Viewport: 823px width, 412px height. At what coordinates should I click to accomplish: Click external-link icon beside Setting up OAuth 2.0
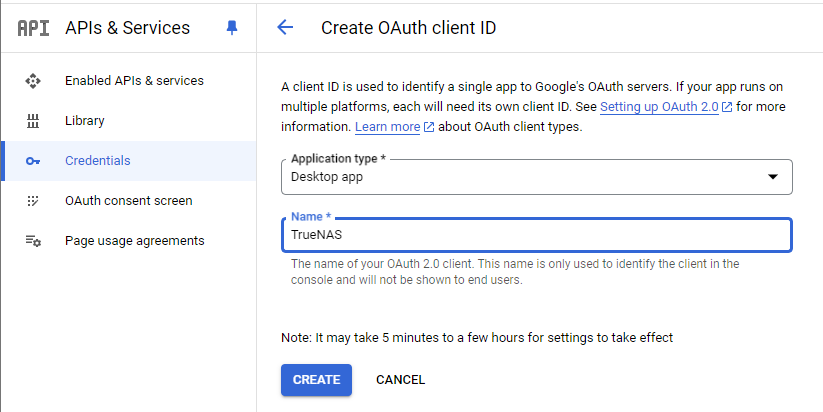[727, 107]
